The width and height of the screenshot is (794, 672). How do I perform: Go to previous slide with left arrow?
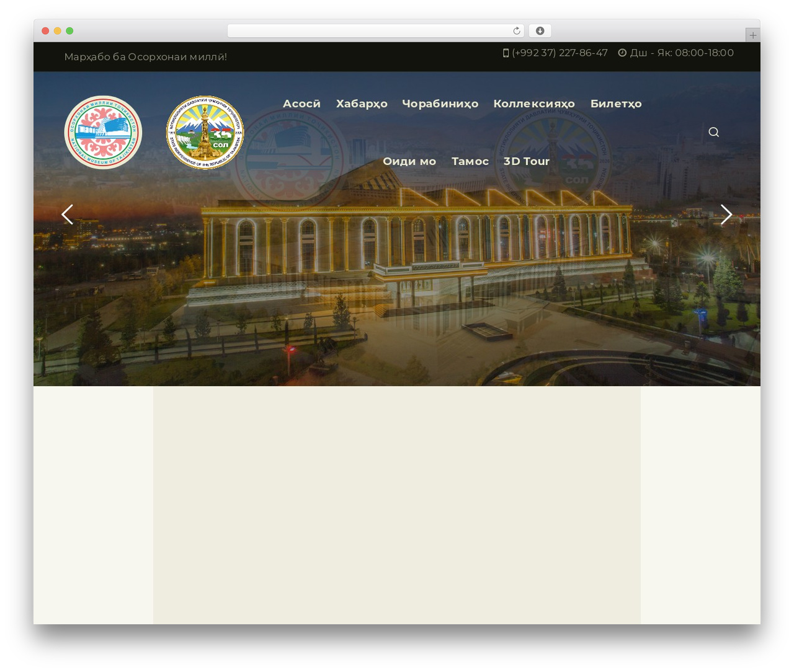pos(67,214)
